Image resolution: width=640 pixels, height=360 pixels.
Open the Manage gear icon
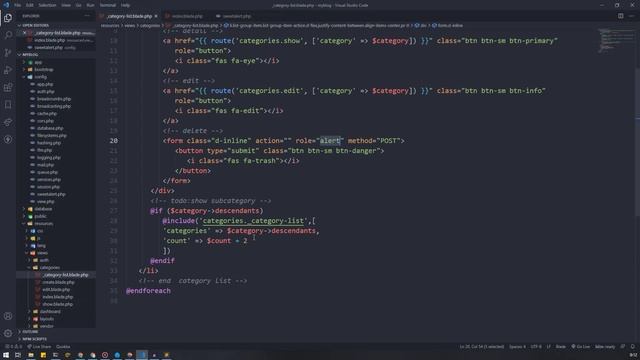pos(8,333)
